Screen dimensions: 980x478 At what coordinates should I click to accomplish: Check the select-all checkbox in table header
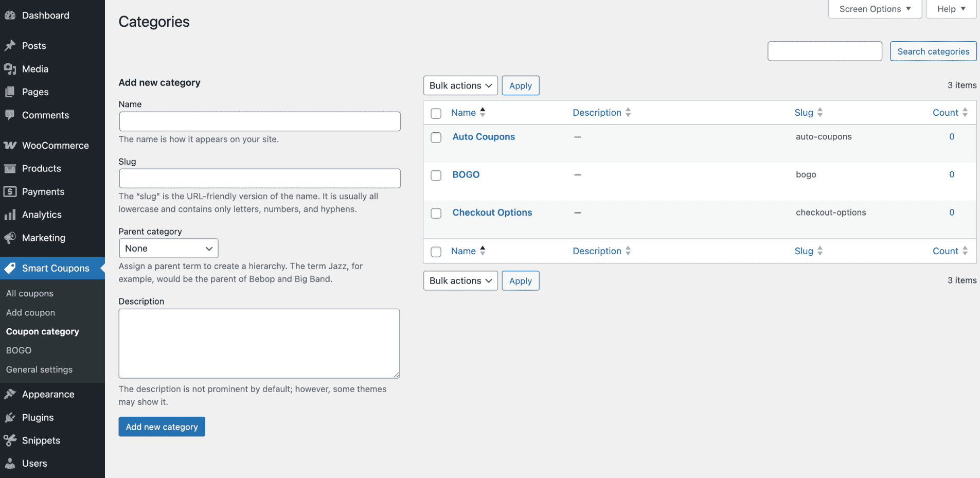coord(436,113)
